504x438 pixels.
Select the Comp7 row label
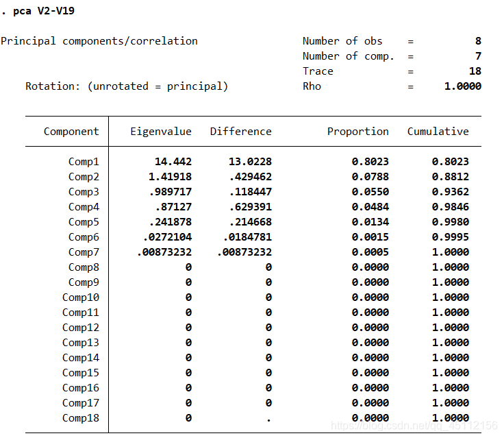click(x=84, y=253)
